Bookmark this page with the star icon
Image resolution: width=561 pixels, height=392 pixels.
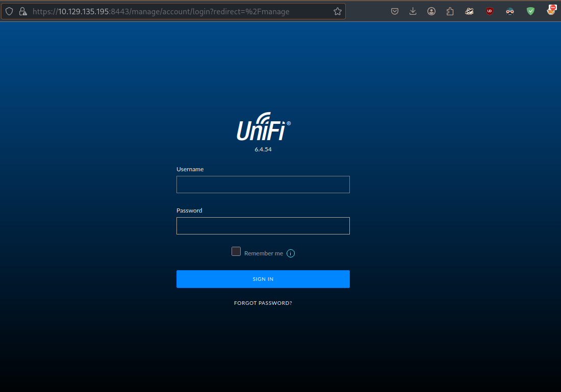point(337,11)
